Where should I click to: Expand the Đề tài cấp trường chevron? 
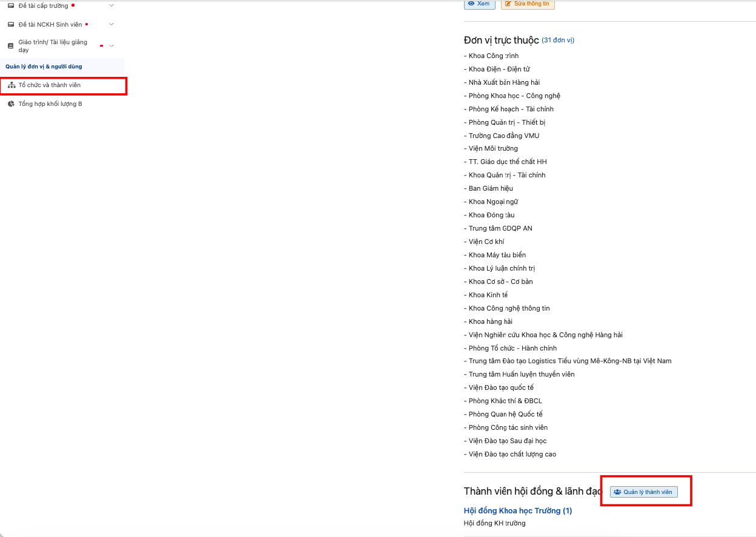pyautogui.click(x=111, y=5)
